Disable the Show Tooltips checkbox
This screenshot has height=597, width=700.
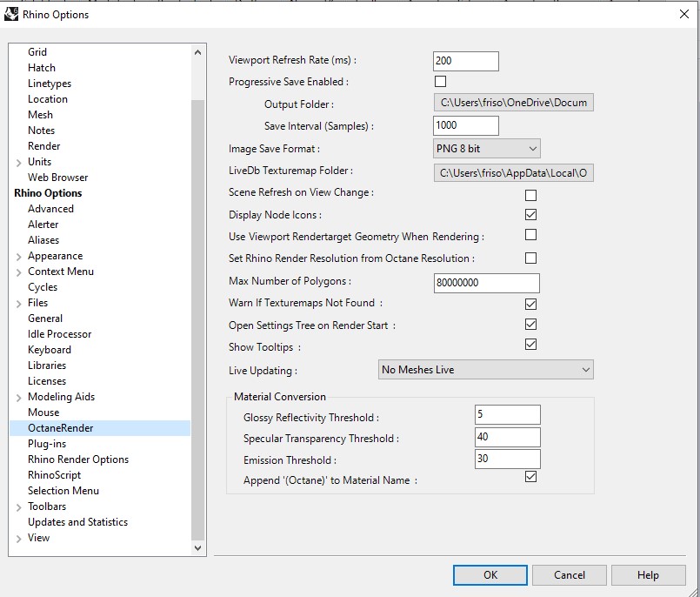pyautogui.click(x=530, y=345)
